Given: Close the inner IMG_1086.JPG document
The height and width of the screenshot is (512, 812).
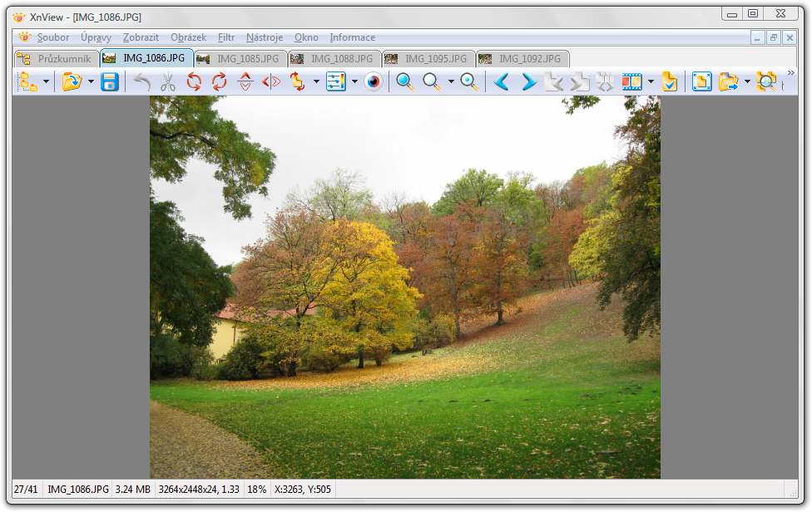Looking at the screenshot, I should pyautogui.click(x=790, y=37).
